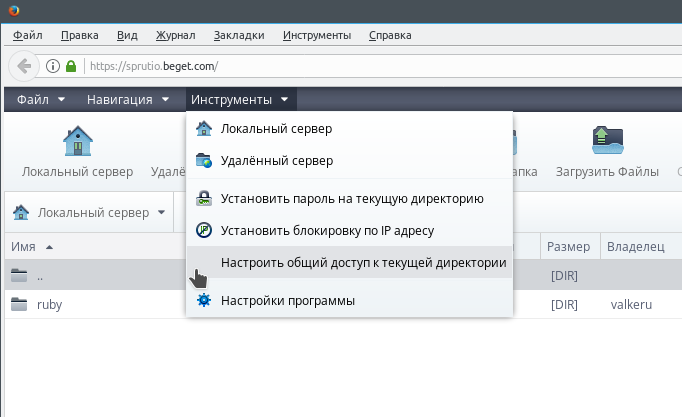
Task: Choose Установить блокировку по IP адресу
Action: coord(327,230)
